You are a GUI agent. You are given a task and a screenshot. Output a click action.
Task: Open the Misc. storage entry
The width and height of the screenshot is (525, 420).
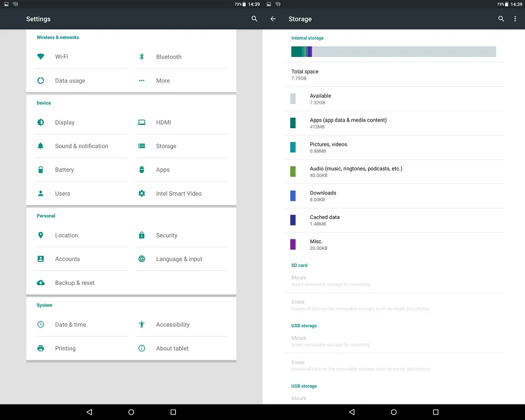pyautogui.click(x=393, y=244)
